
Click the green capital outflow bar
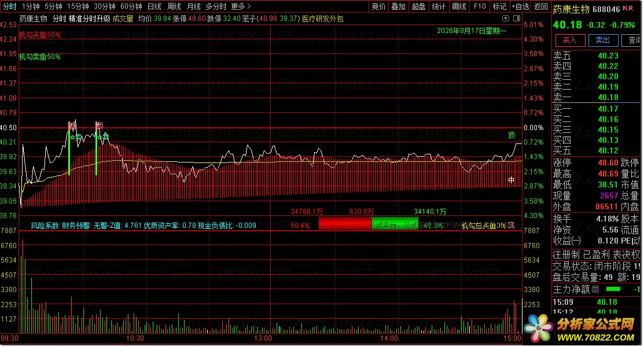(x=395, y=223)
